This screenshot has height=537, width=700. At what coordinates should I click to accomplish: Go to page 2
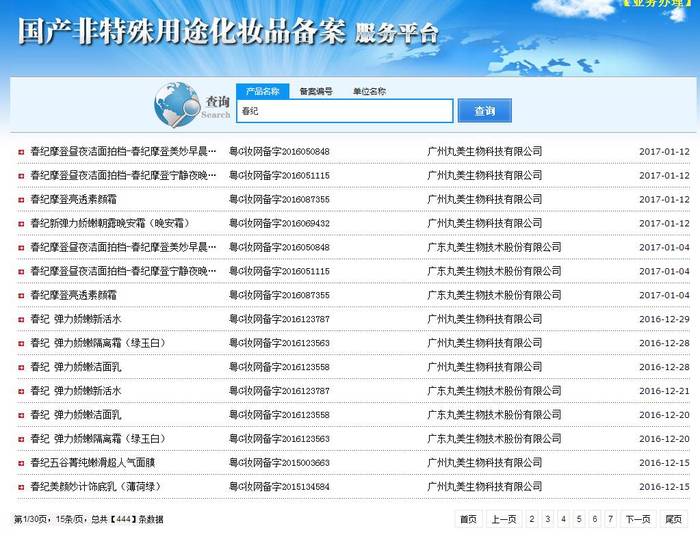pyautogui.click(x=532, y=519)
